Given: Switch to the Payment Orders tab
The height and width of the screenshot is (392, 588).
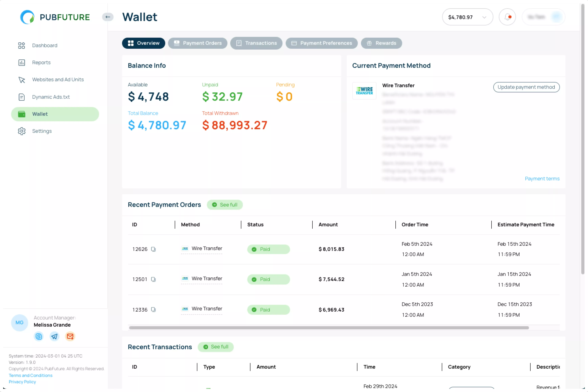Looking at the screenshot, I should [x=197, y=43].
